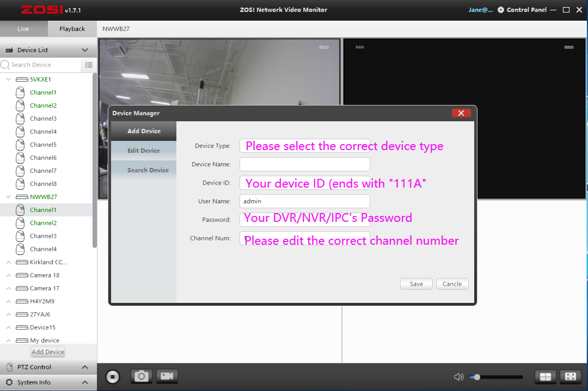Select the Edit Device tab

pyautogui.click(x=144, y=151)
